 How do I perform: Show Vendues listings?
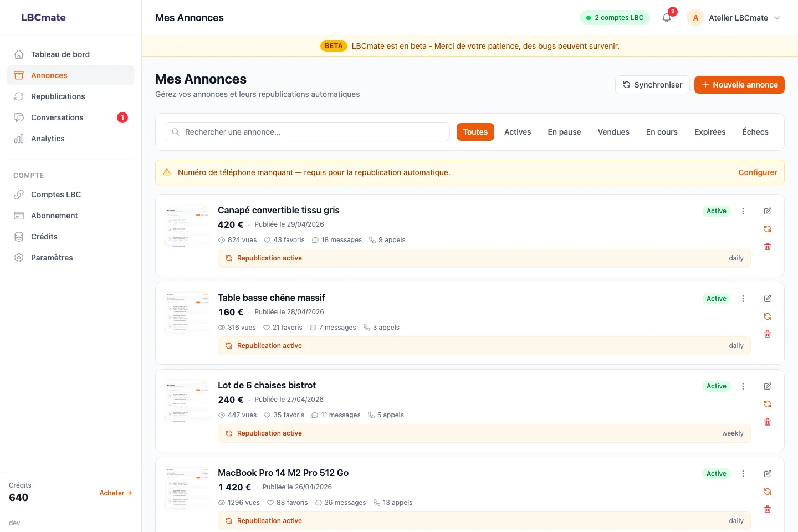tap(613, 132)
